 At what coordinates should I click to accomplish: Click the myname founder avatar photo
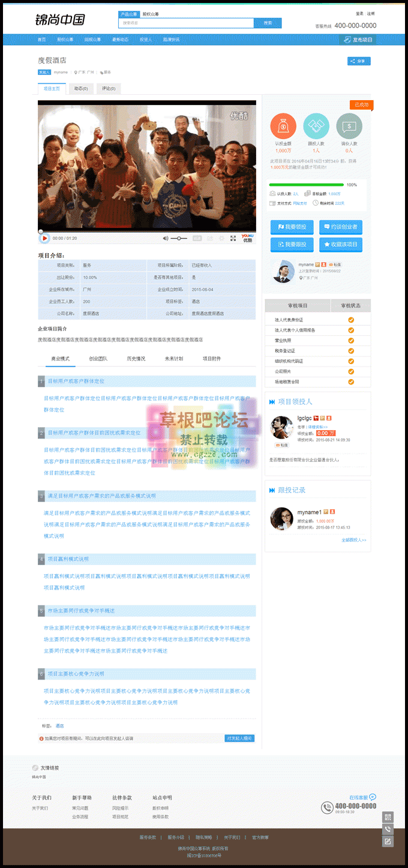click(283, 271)
